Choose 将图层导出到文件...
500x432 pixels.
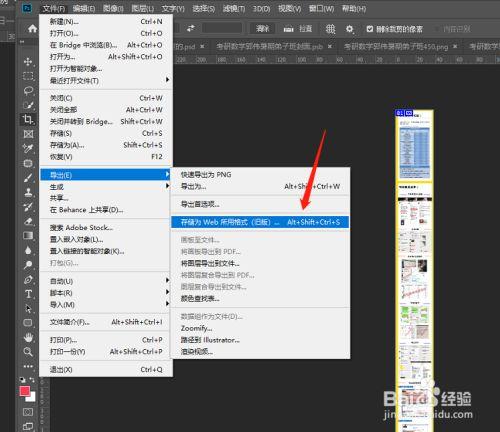pos(260,263)
